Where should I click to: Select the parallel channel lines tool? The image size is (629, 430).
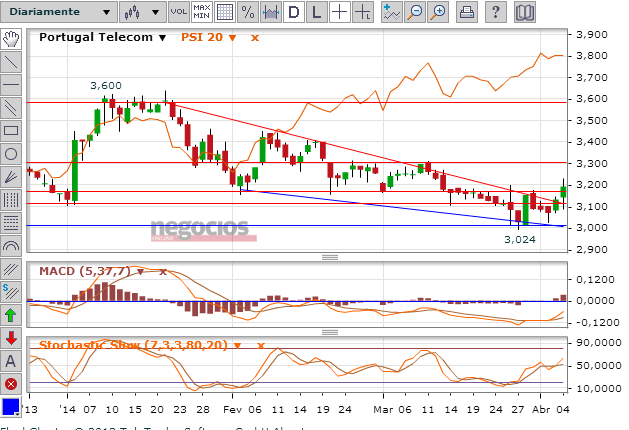point(11,108)
